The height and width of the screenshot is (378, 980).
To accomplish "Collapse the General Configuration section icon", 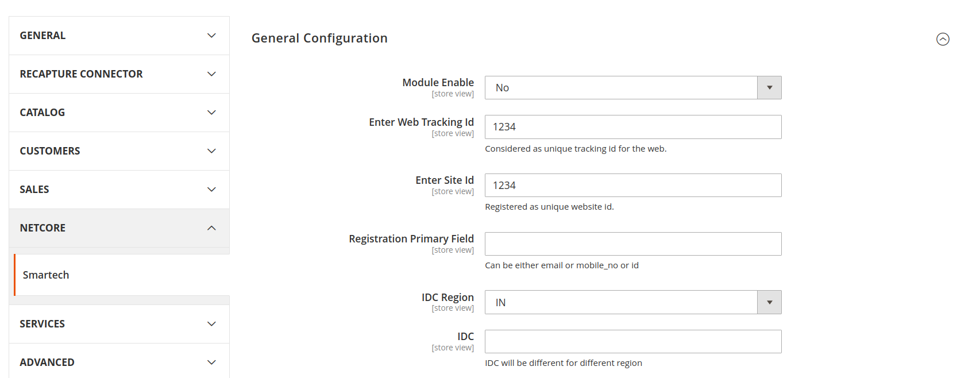I will point(943,39).
